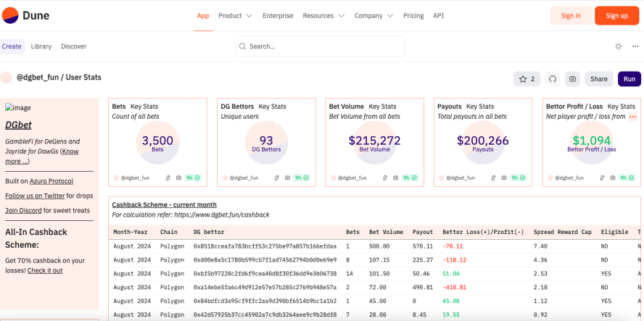Click the camera icon on Bets card
Viewport: 644px width, 321px height.
(178, 178)
